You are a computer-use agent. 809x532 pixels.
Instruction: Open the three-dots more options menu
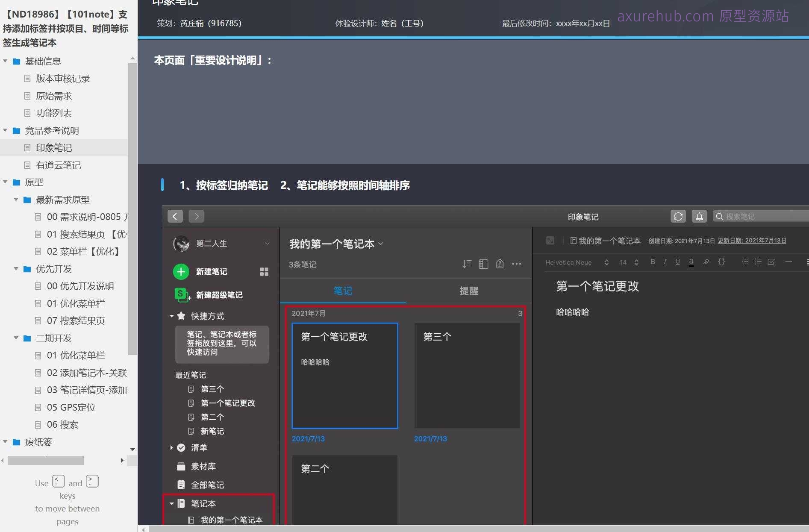[517, 264]
